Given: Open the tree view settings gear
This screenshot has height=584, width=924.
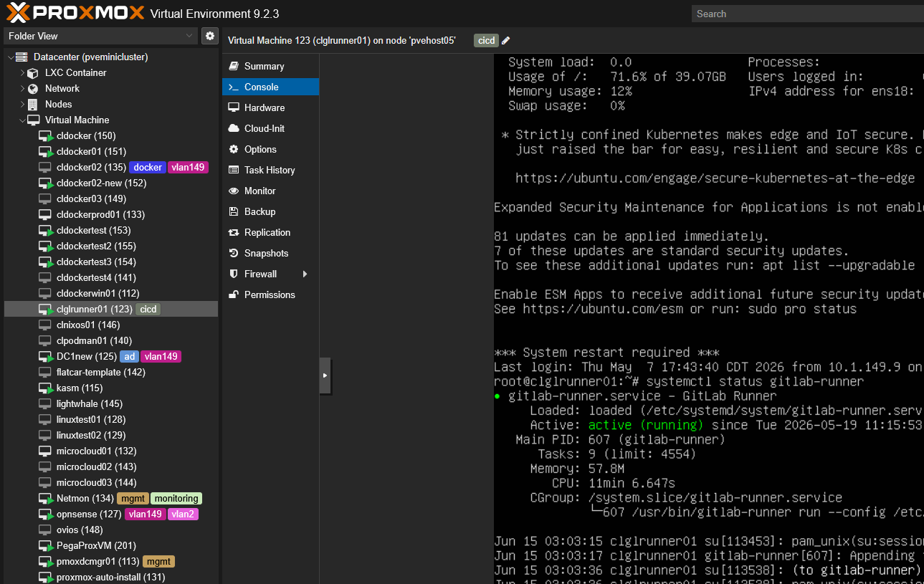Looking at the screenshot, I should 210,36.
